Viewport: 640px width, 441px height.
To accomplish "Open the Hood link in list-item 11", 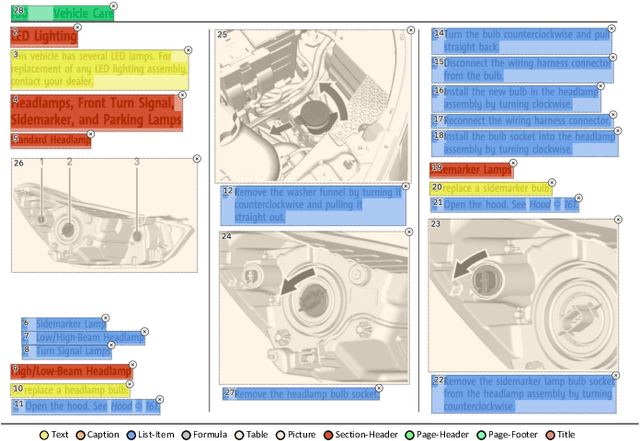I will [x=120, y=406].
